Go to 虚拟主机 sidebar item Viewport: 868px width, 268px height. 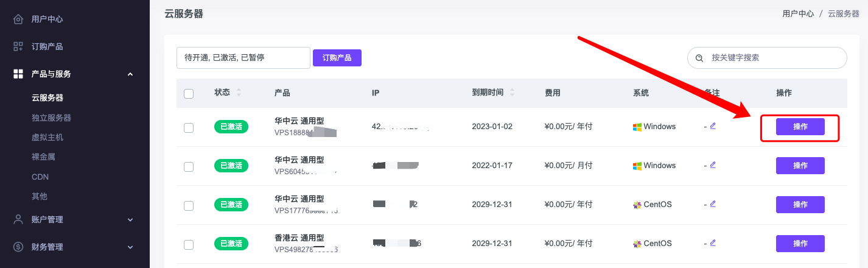pos(47,137)
